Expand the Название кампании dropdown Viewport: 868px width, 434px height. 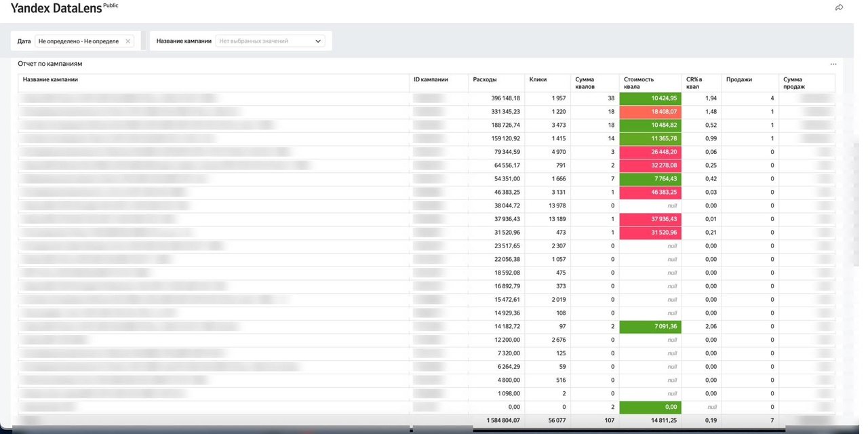coord(270,41)
